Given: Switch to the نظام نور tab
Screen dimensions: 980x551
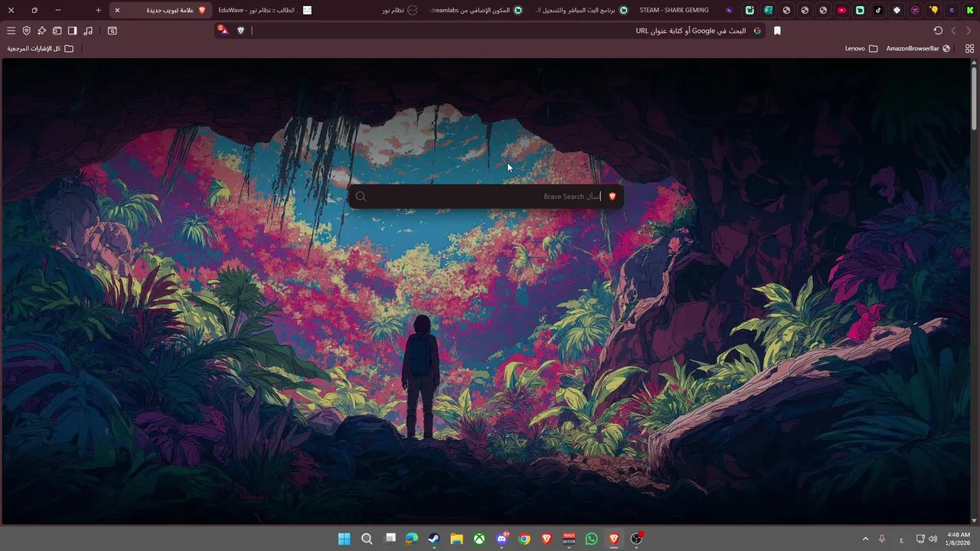Looking at the screenshot, I should click(400, 10).
